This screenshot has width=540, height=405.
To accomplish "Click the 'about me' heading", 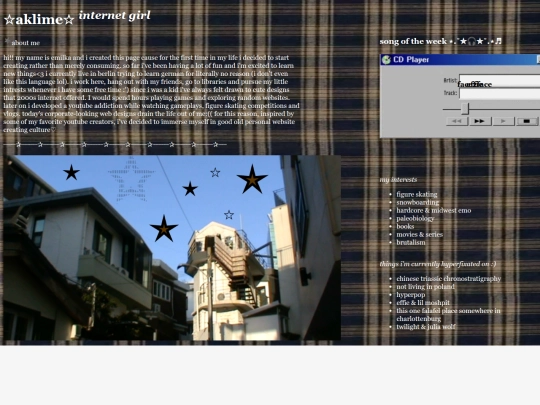I will (25, 43).
